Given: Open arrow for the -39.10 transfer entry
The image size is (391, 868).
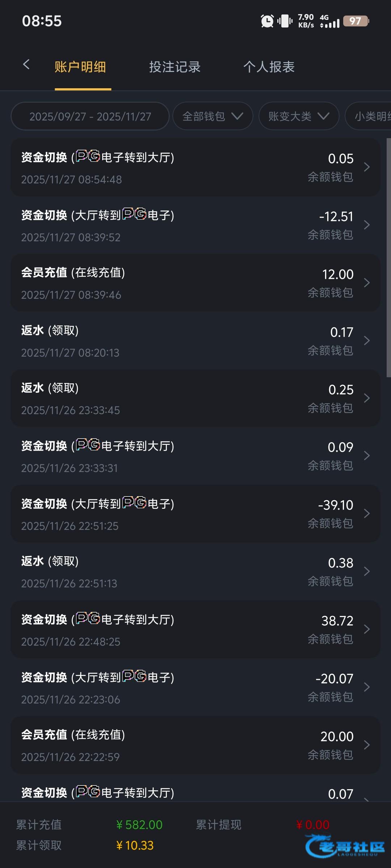Looking at the screenshot, I should [x=367, y=514].
